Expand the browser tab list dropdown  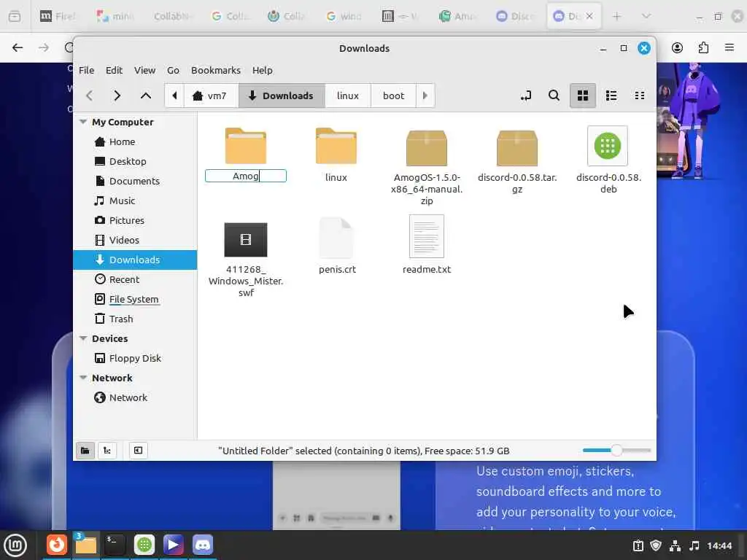click(646, 16)
